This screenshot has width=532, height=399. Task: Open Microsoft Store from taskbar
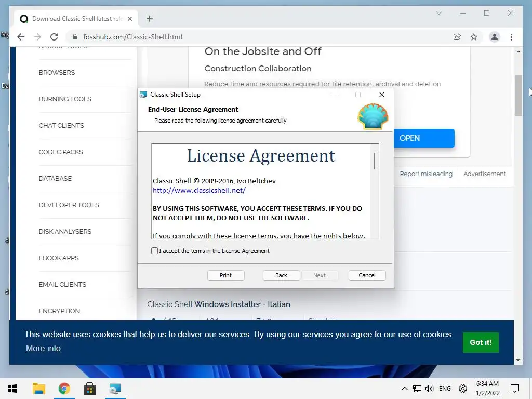tap(89, 389)
